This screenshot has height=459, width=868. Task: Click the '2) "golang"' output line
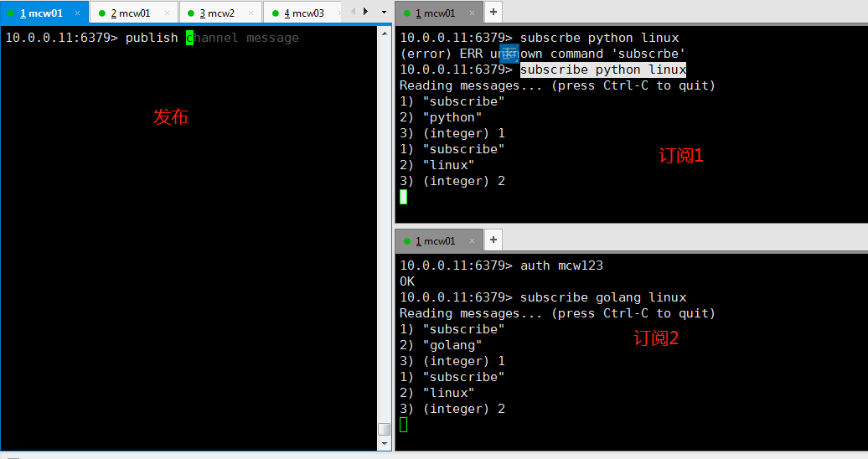point(441,345)
